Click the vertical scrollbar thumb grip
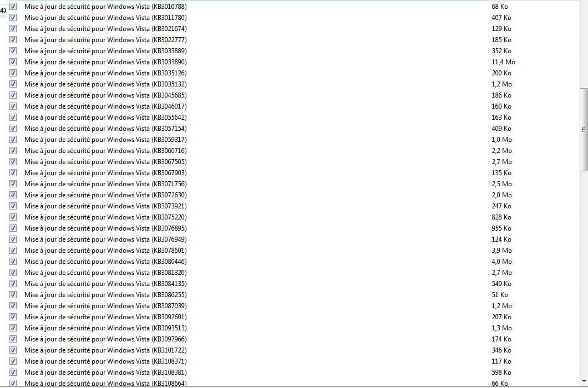The width and height of the screenshot is (588, 388). pos(584,130)
